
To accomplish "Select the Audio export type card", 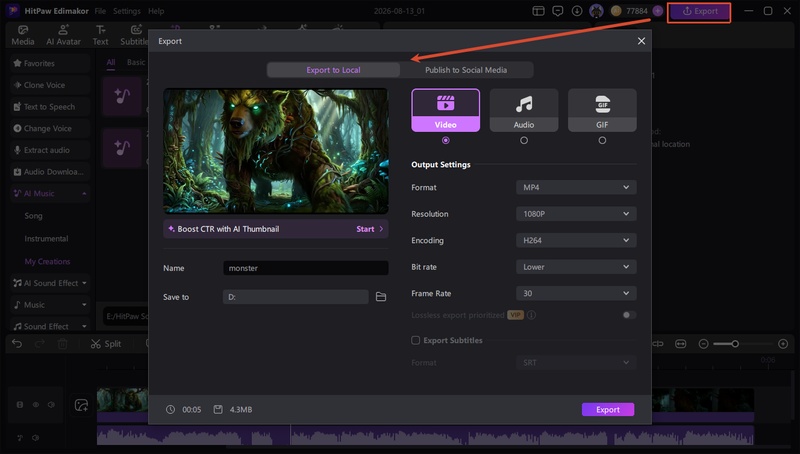I will [x=523, y=110].
